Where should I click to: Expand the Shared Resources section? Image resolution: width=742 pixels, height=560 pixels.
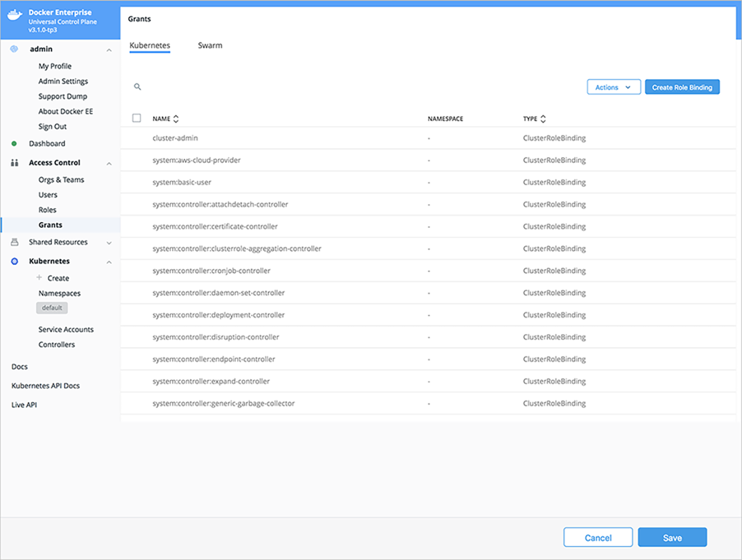[x=109, y=243]
